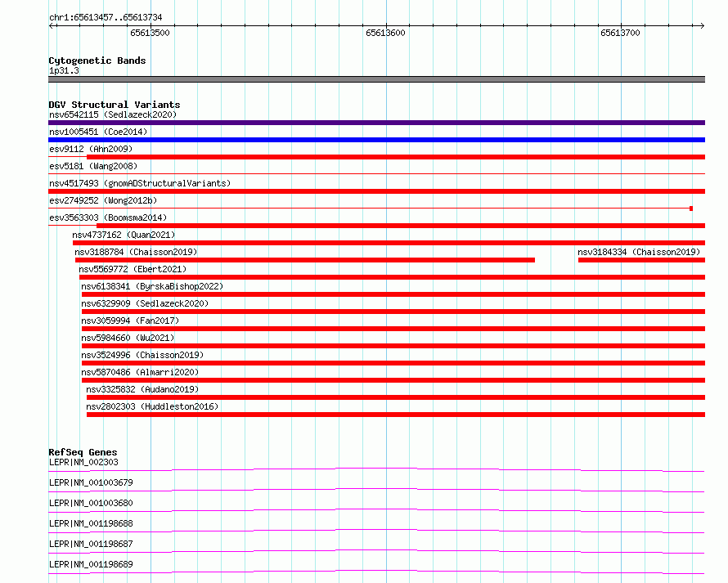The width and height of the screenshot is (728, 583).
Task: Open variant nsv3188784 (Chaisson2019) label
Action: point(136,252)
